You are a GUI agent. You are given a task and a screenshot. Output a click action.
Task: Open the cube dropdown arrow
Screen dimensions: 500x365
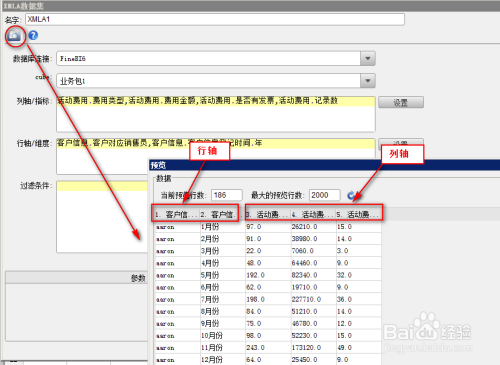[x=368, y=81]
